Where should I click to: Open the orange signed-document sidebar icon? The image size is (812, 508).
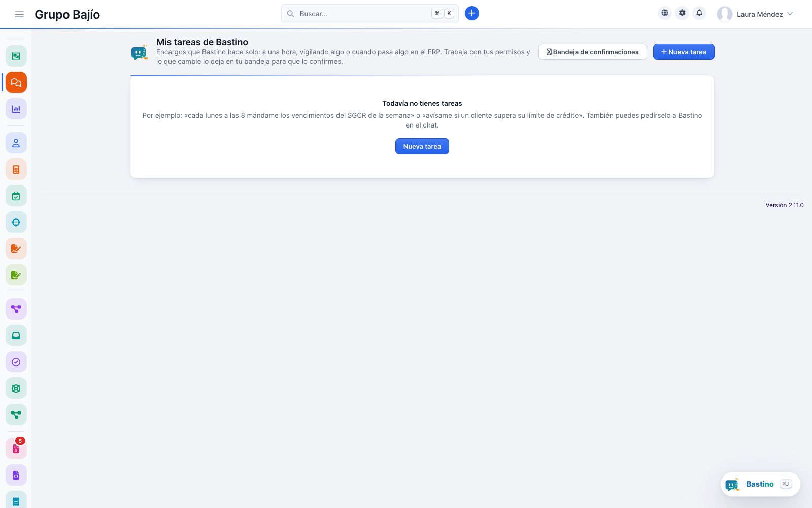pyautogui.click(x=16, y=249)
